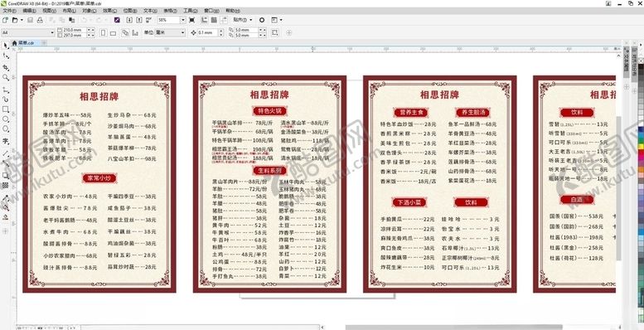Click the page height 297.0 mm field
644x330 pixels.
(x=74, y=36)
